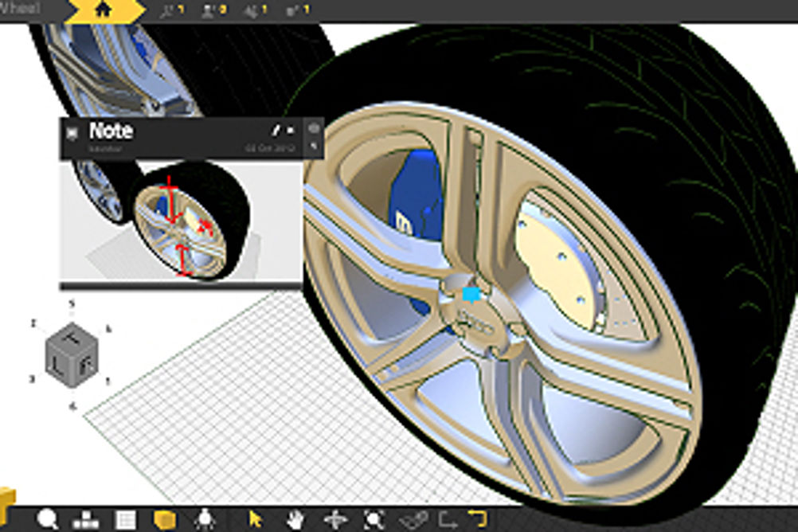This screenshot has width=798, height=532.
Task: Snap to Front view on the view cube
Action: click(87, 365)
